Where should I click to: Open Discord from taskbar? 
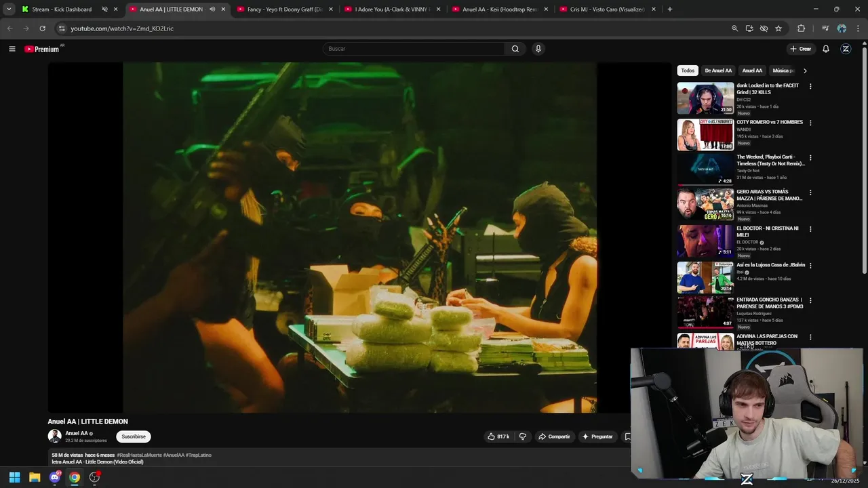click(55, 477)
